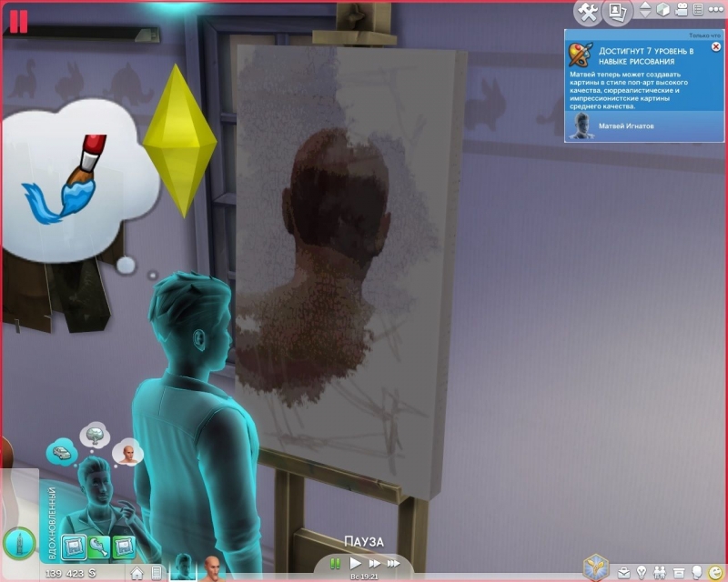This screenshot has height=582, width=728.
Task: Open the Relationships panel two-people icon
Action: point(660,572)
